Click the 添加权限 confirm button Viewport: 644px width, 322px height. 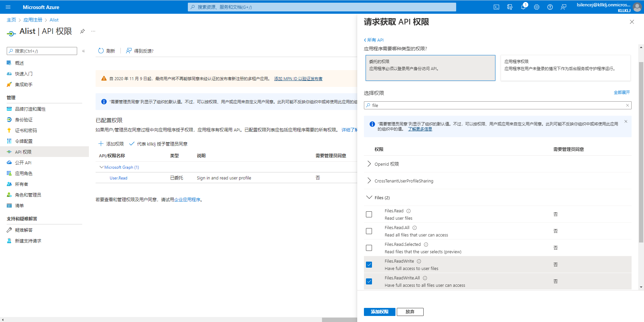[379, 312]
